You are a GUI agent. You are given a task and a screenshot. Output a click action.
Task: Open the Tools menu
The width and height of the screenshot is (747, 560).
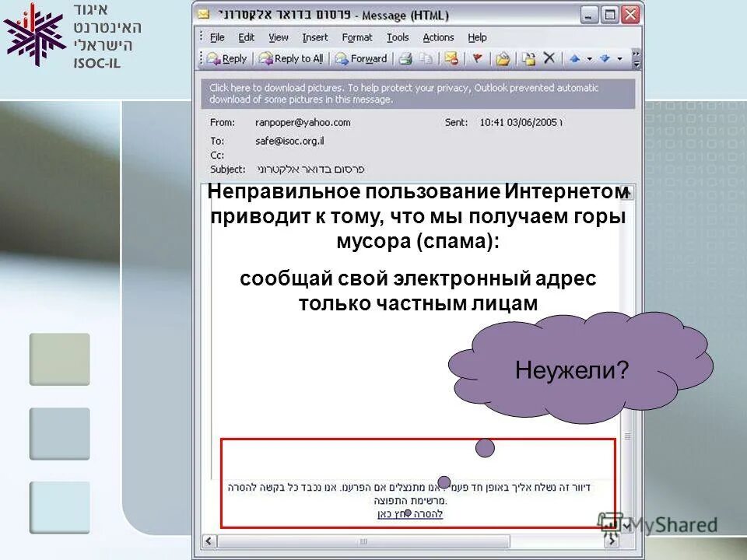click(x=398, y=37)
